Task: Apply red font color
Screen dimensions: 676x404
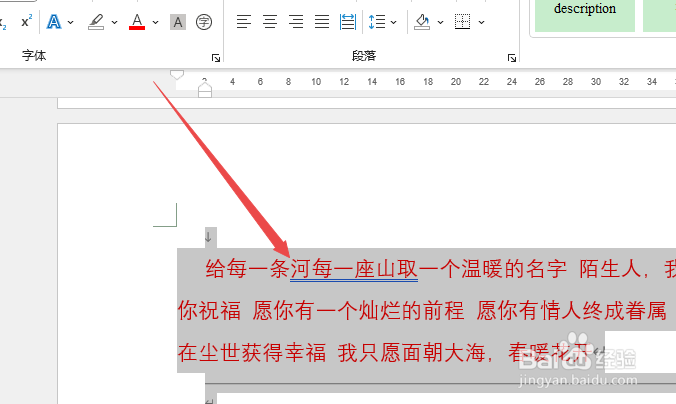Action: point(137,22)
